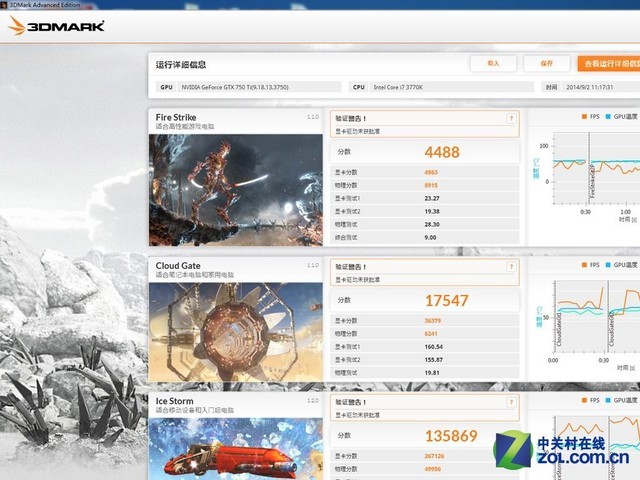640x480 pixels.
Task: Click the 运行详细信息 section heading
Action: (181, 64)
